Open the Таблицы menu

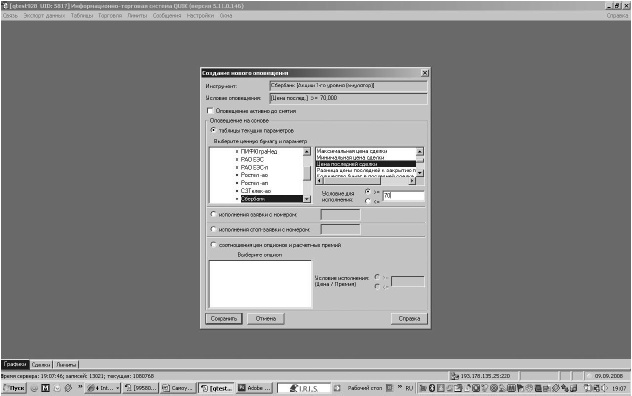pyautogui.click(x=82, y=15)
